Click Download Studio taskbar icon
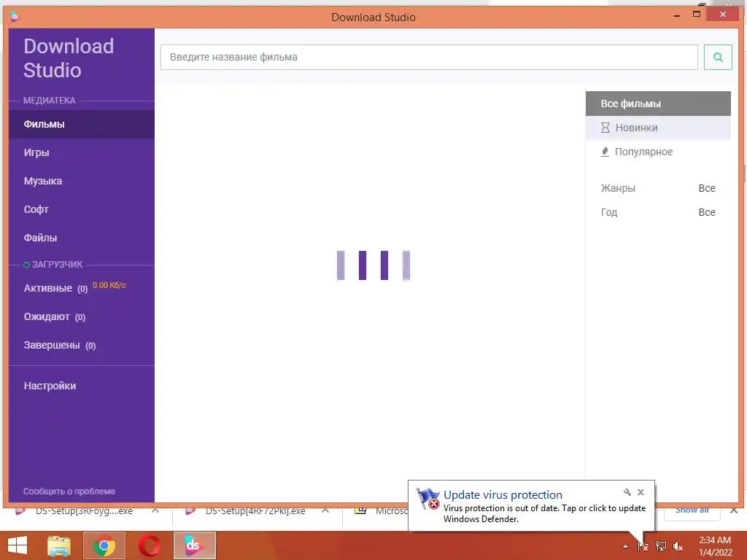This screenshot has width=747, height=560. [x=194, y=545]
